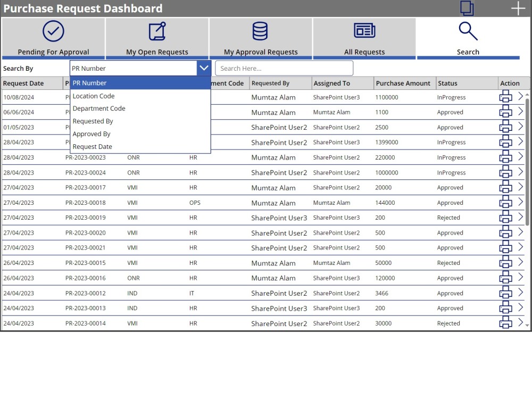Print request PR-2023-00014
Viewport: 532px width, 399px height.
pyautogui.click(x=505, y=322)
